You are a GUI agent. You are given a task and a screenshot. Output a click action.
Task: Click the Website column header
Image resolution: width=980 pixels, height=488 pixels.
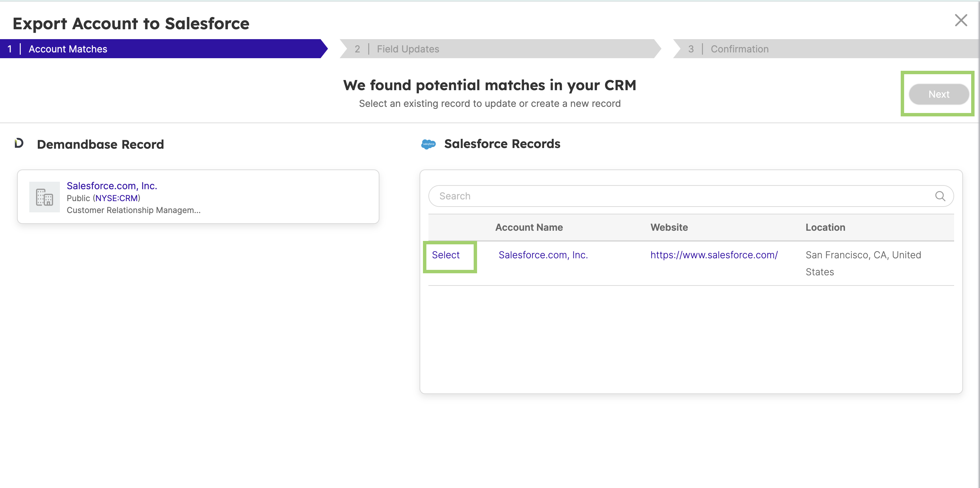[x=669, y=227]
